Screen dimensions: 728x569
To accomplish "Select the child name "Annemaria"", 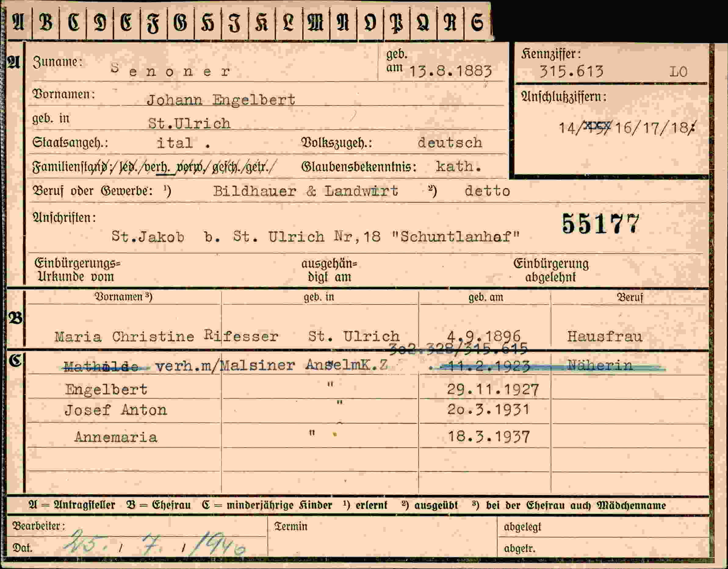I will (x=116, y=437).
